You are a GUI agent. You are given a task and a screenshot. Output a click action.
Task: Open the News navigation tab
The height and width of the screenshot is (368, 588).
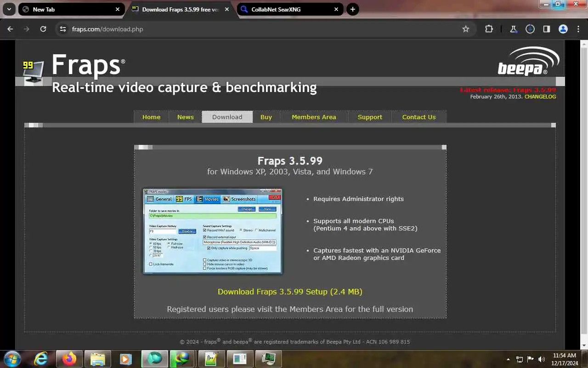(186, 117)
